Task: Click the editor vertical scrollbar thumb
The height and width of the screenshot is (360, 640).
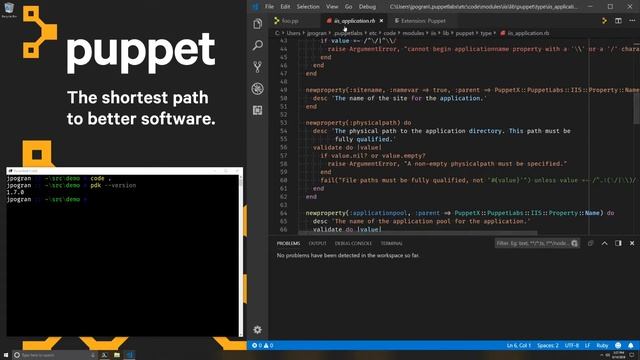Action: click(x=637, y=107)
